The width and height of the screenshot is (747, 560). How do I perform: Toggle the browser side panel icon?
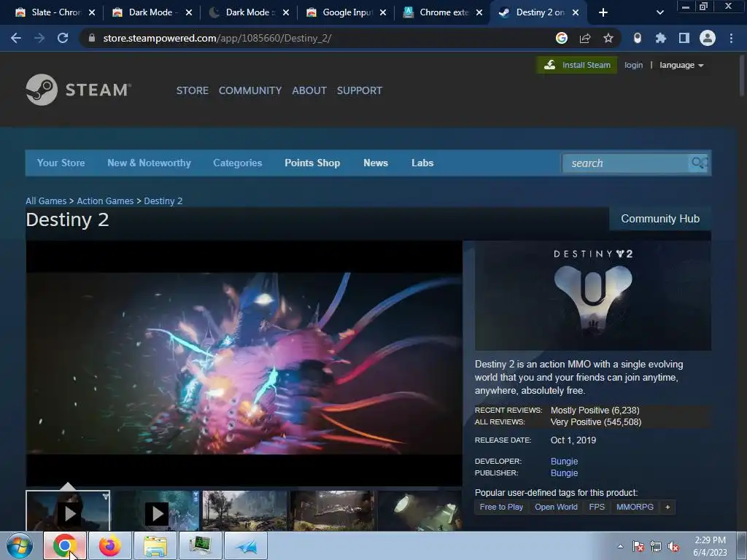click(684, 38)
